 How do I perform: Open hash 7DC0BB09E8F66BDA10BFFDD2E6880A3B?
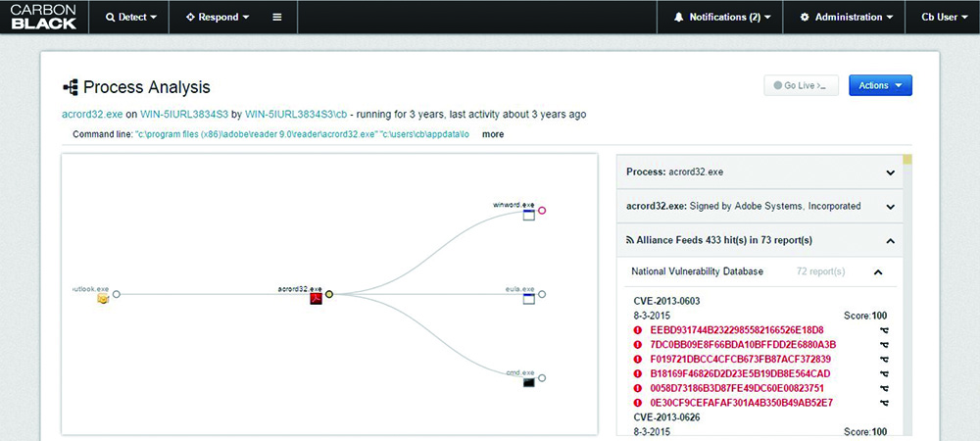(743, 344)
